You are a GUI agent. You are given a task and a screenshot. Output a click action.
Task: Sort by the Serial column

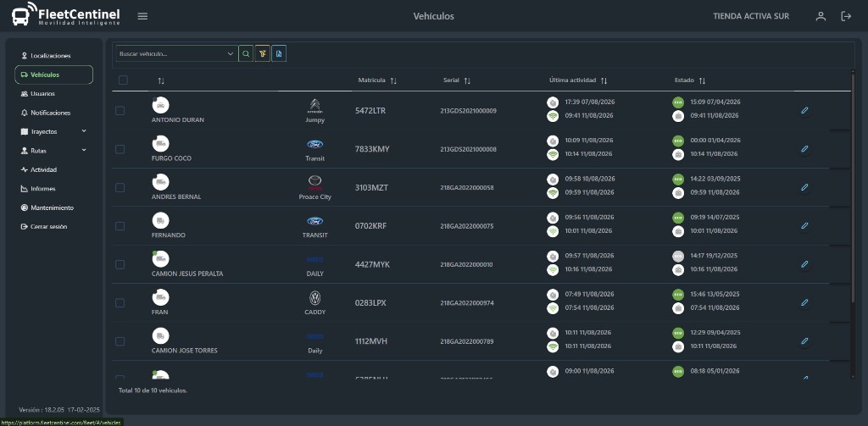(x=467, y=80)
